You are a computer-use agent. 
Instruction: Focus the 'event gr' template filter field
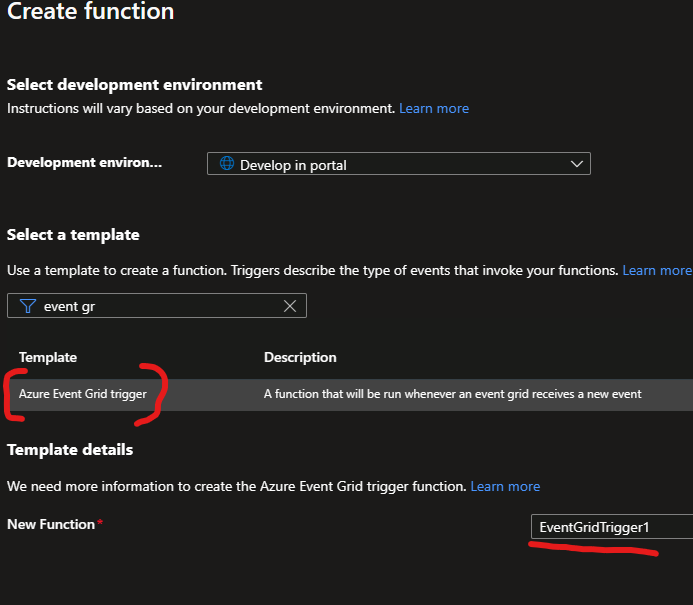157,306
